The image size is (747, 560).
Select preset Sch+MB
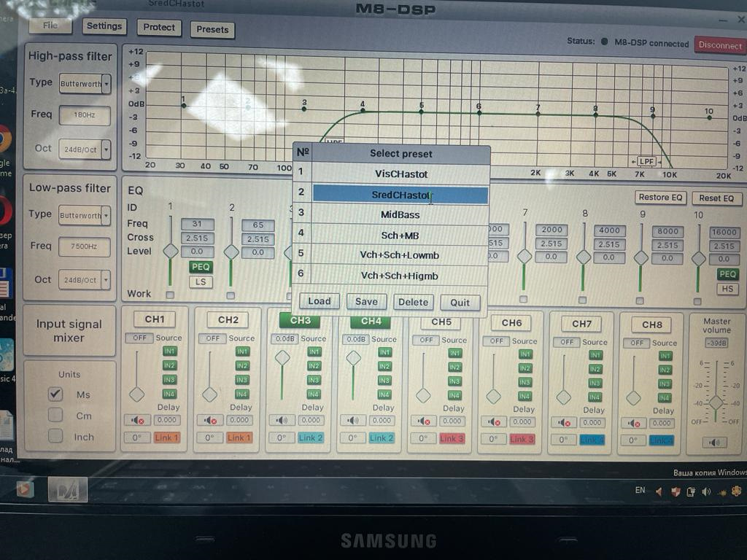pos(400,236)
